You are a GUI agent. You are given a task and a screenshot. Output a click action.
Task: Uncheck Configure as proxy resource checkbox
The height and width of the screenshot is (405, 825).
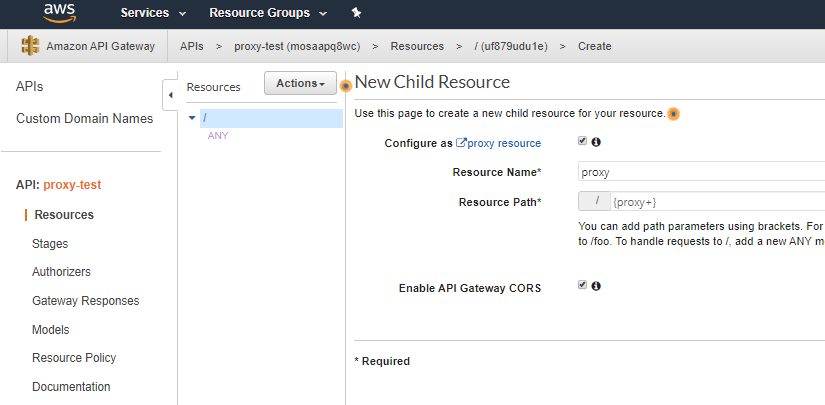point(583,142)
